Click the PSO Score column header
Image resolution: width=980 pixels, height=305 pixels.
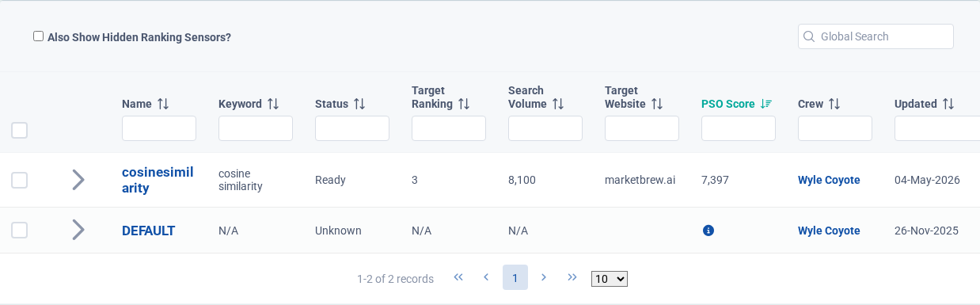[x=728, y=104]
